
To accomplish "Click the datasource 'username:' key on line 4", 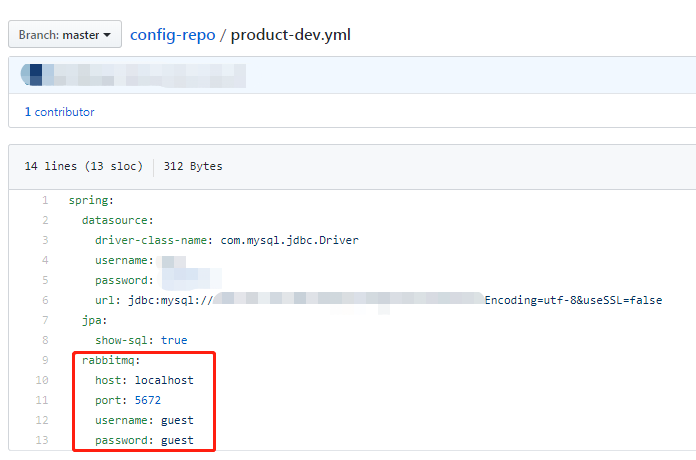I will point(124,260).
